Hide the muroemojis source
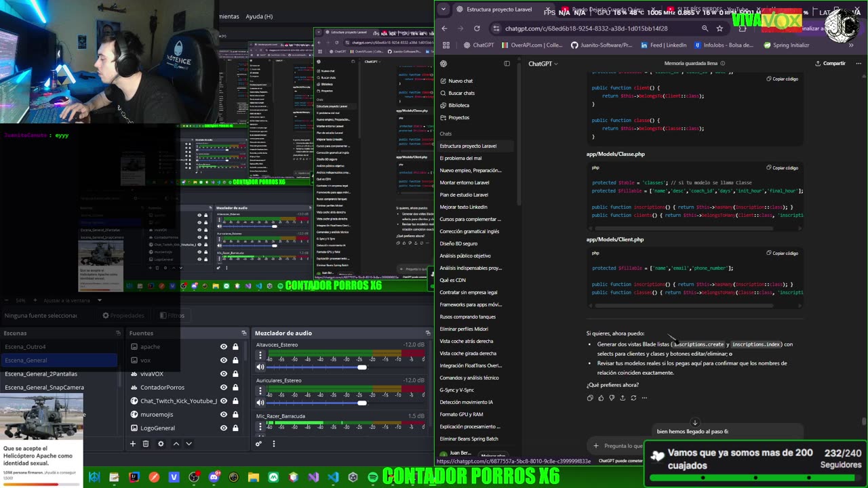Image resolution: width=868 pixels, height=488 pixels. point(224,414)
